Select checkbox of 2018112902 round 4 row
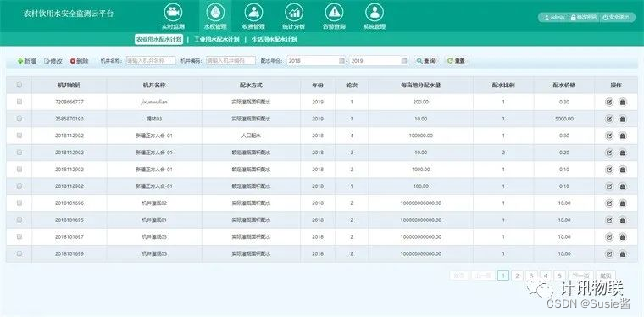The width and height of the screenshot is (644, 317). (x=19, y=135)
